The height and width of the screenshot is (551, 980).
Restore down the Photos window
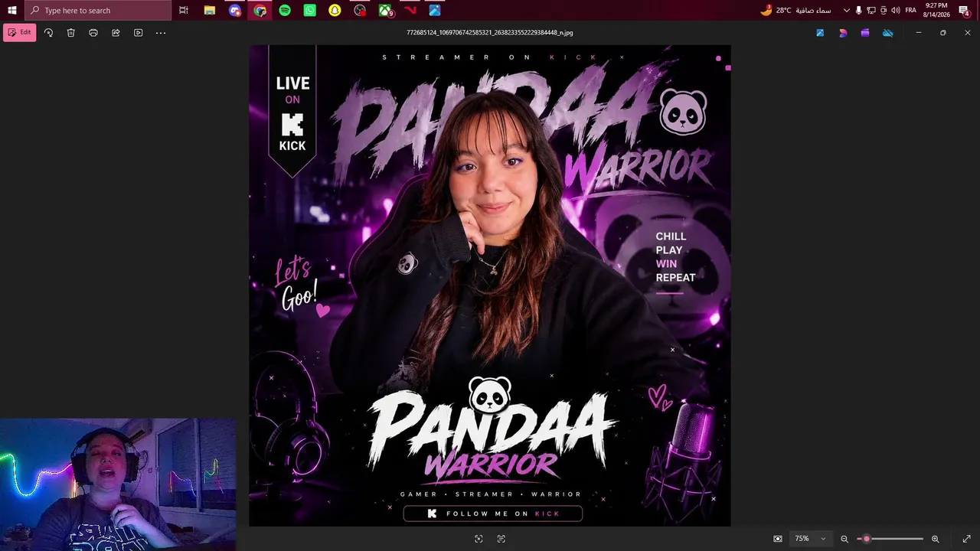tap(943, 33)
